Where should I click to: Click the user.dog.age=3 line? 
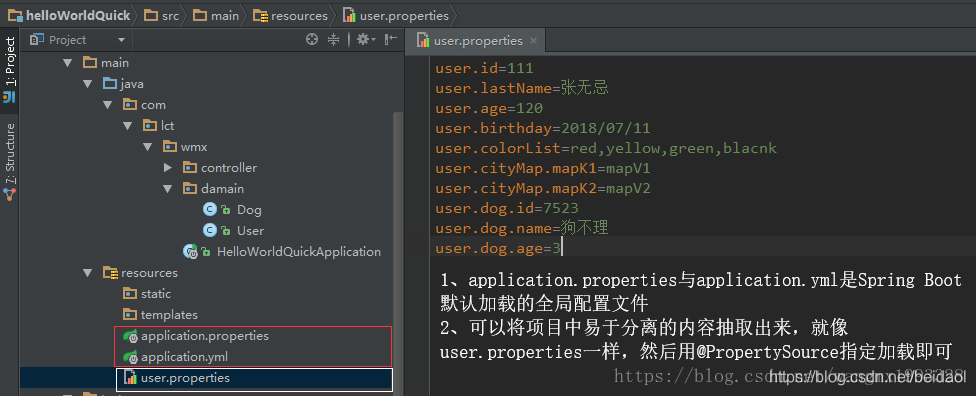click(x=498, y=249)
